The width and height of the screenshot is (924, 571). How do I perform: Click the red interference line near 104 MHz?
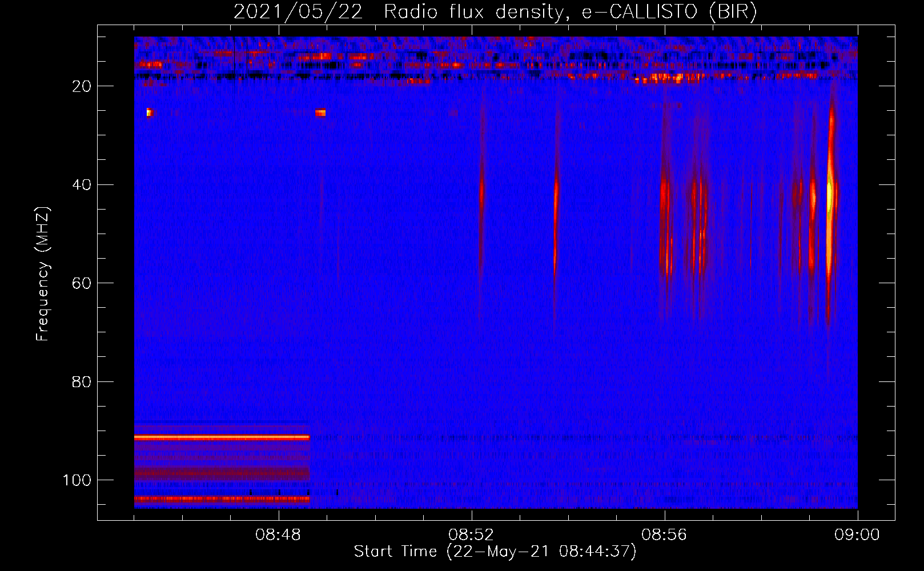pyautogui.click(x=222, y=498)
